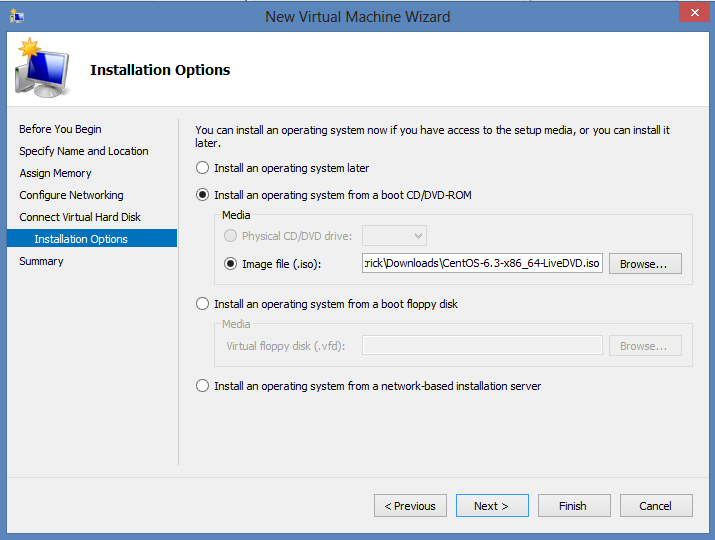Viewport: 715px width, 540px height.
Task: Go to Before You Begin step
Action: pyautogui.click(x=60, y=129)
